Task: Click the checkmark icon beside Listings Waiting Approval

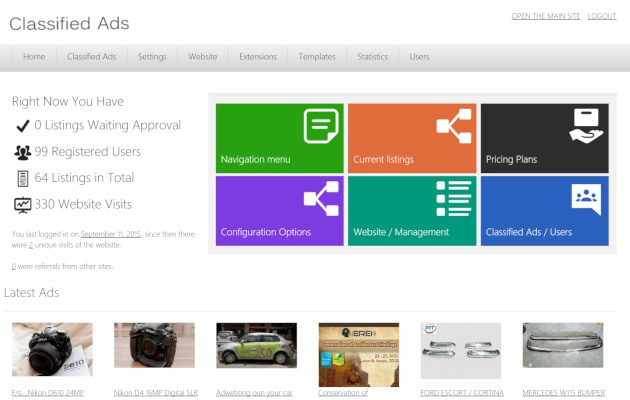Action: [x=22, y=126]
